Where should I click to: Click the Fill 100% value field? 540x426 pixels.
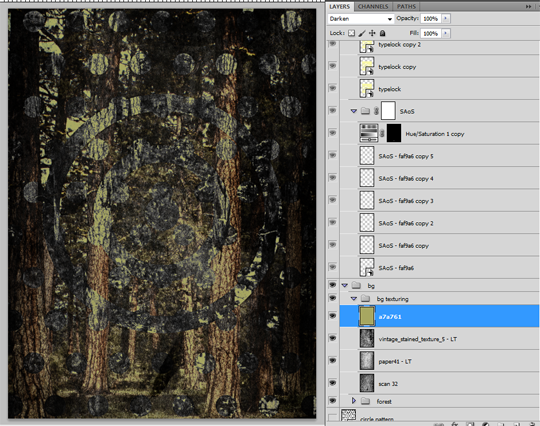pyautogui.click(x=430, y=33)
